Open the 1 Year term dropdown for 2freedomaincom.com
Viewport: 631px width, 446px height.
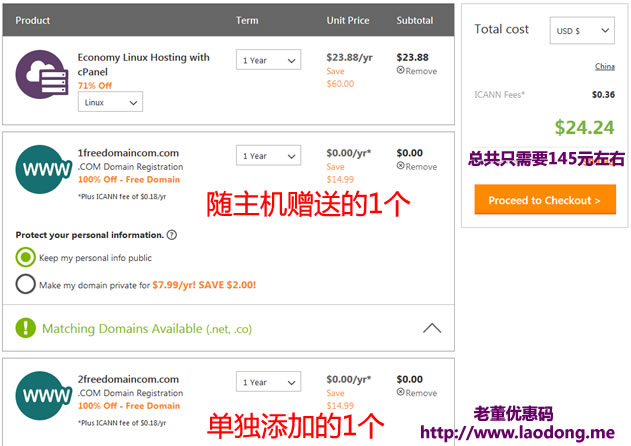[268, 382]
